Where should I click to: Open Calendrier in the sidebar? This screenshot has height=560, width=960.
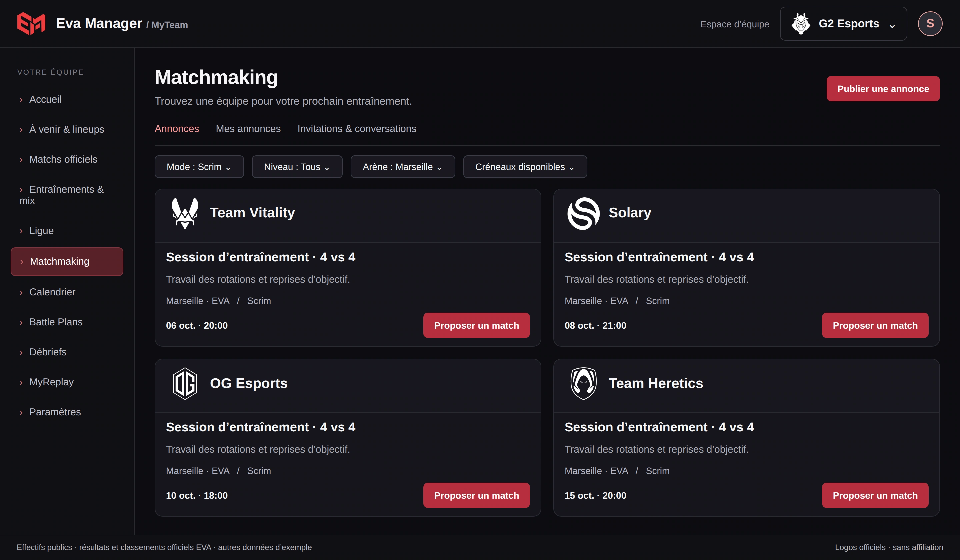click(67, 292)
